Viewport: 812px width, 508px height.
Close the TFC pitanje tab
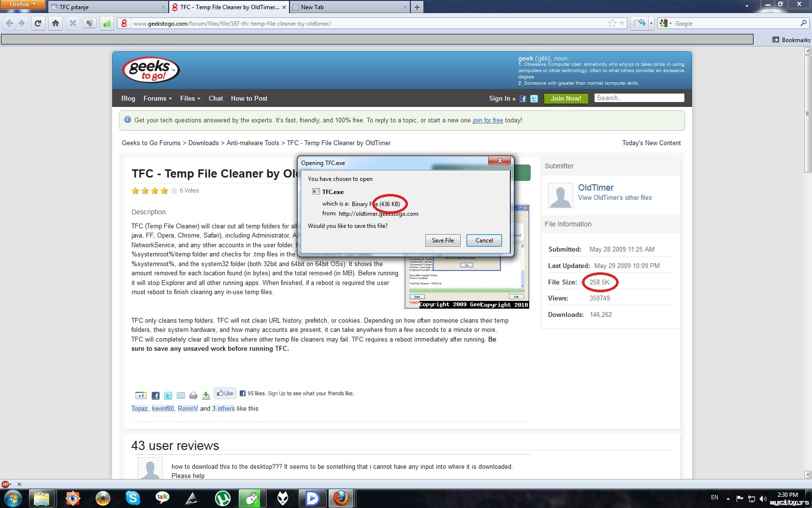[x=163, y=7]
